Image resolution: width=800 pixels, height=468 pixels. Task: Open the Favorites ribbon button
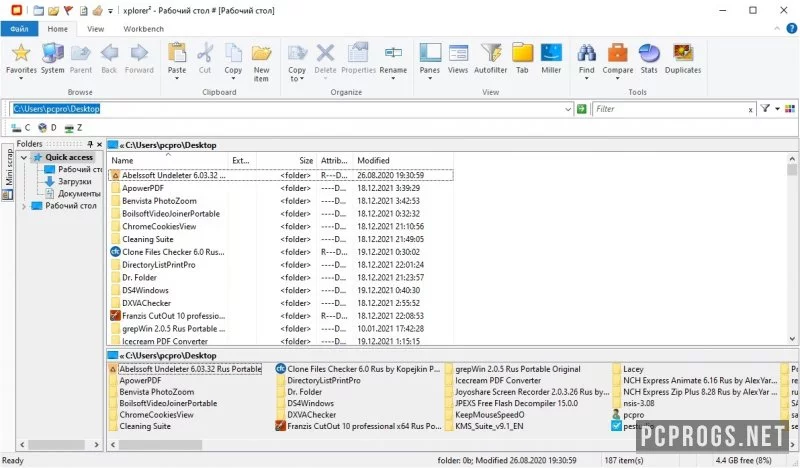21,60
